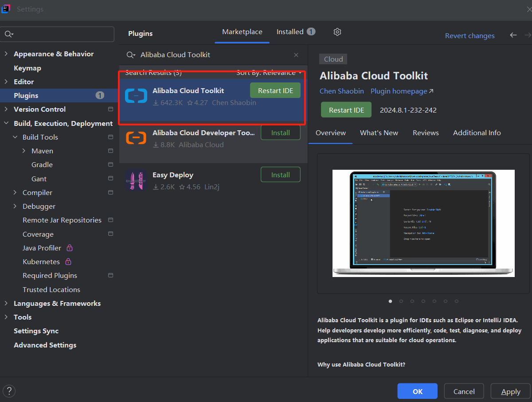Open the Sort By Relevance dropdown
The width and height of the screenshot is (532, 402).
click(269, 73)
